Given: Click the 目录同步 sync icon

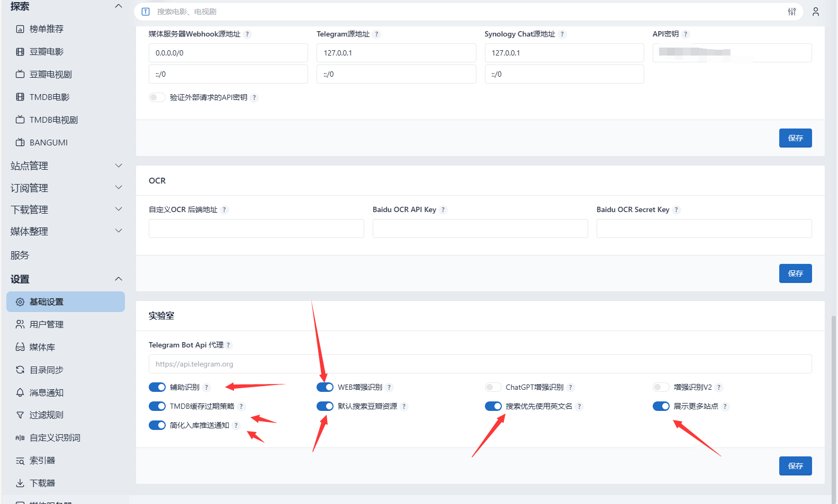Looking at the screenshot, I should (20, 370).
